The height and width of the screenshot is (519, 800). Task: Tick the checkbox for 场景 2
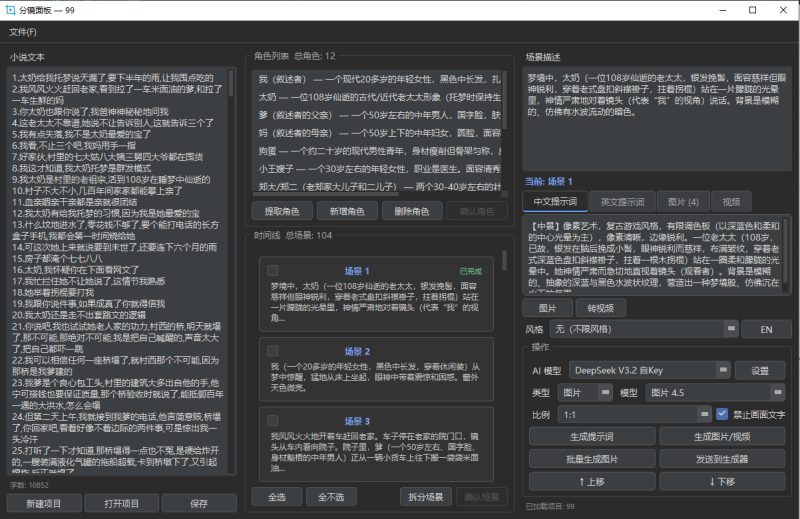coord(272,350)
